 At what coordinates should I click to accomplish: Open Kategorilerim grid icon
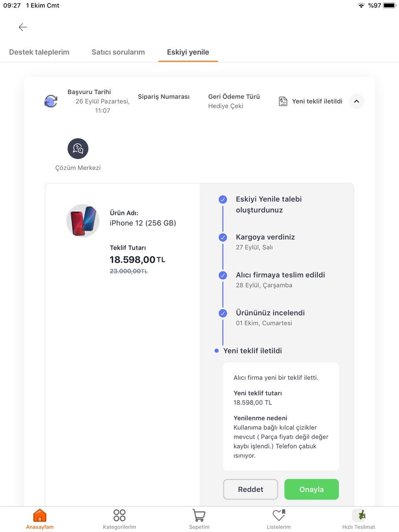[x=119, y=516]
